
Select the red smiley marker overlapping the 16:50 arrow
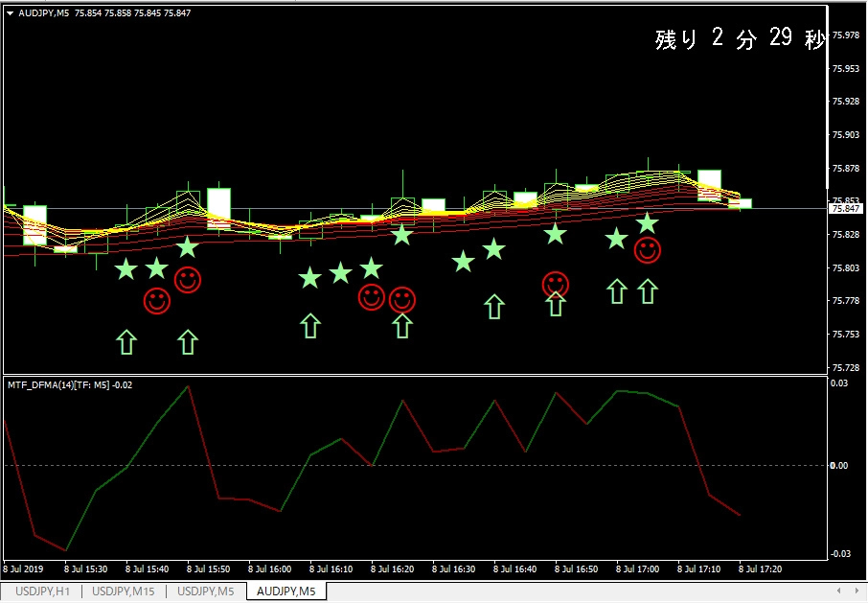[x=556, y=284]
